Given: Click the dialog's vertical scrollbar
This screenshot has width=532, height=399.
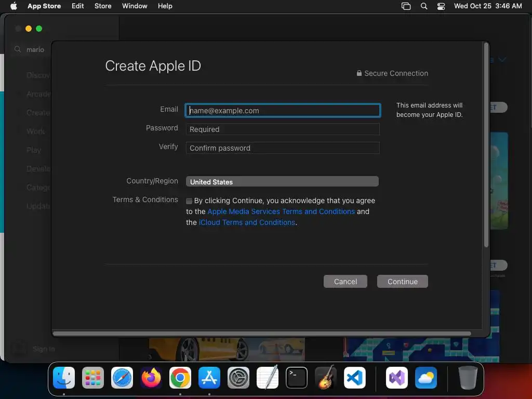Looking at the screenshot, I should pos(486,145).
